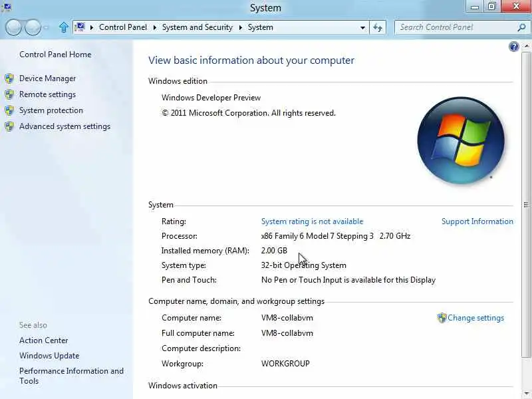Open Windows Update link

tap(49, 356)
